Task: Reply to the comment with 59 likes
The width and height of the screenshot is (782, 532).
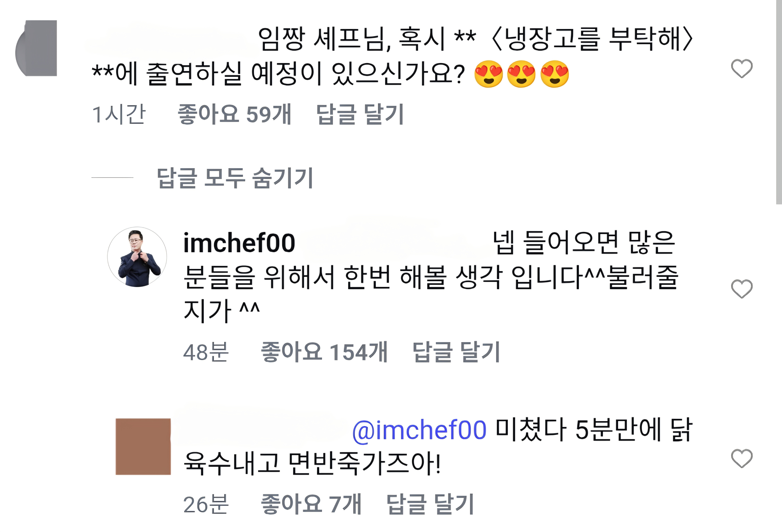Action: pos(360,114)
